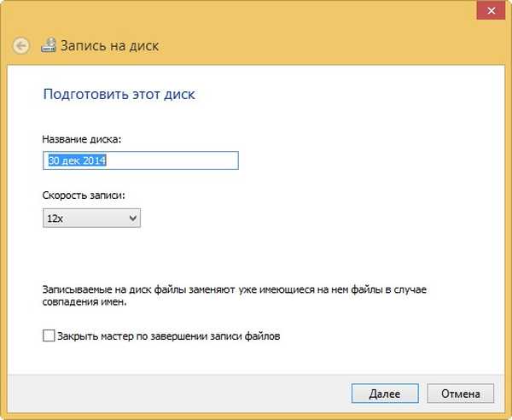Click the disc burner icon in header
512x420 pixels.
(x=48, y=45)
